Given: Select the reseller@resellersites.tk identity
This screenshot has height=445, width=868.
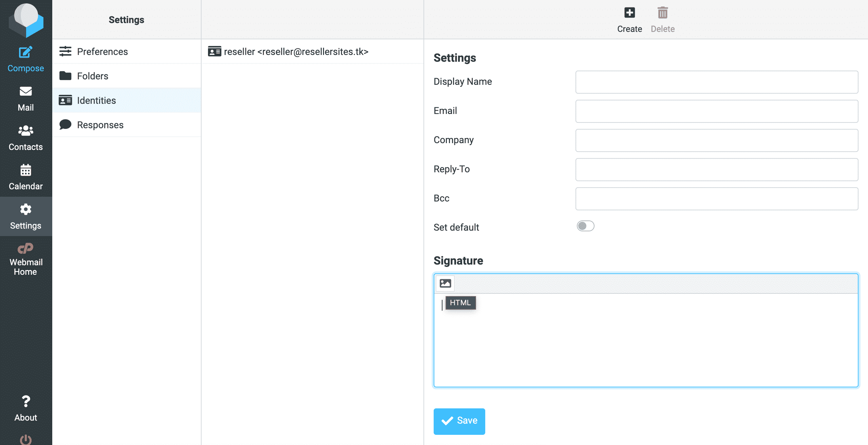Looking at the screenshot, I should tap(313, 52).
